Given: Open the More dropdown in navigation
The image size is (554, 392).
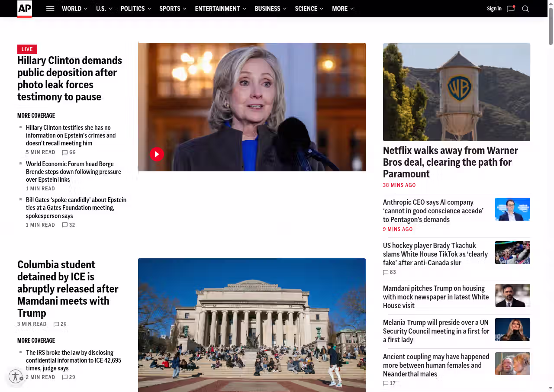Looking at the screenshot, I should pyautogui.click(x=342, y=9).
